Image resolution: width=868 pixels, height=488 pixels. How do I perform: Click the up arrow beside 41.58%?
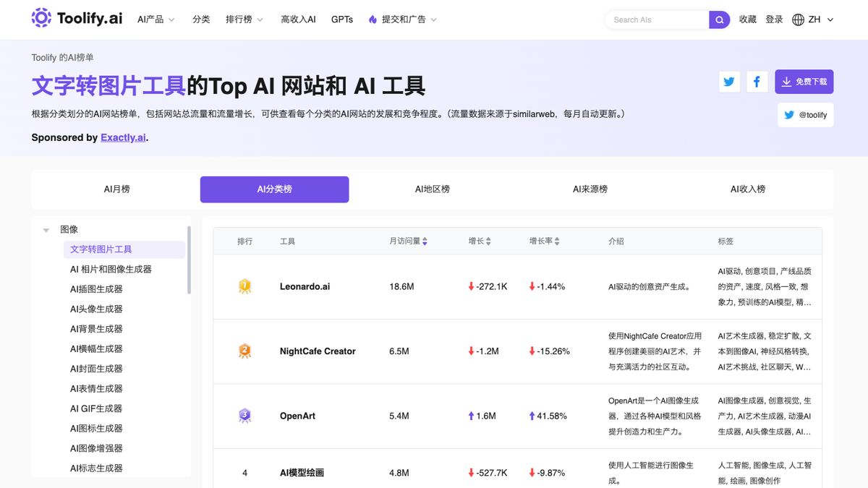click(x=532, y=416)
